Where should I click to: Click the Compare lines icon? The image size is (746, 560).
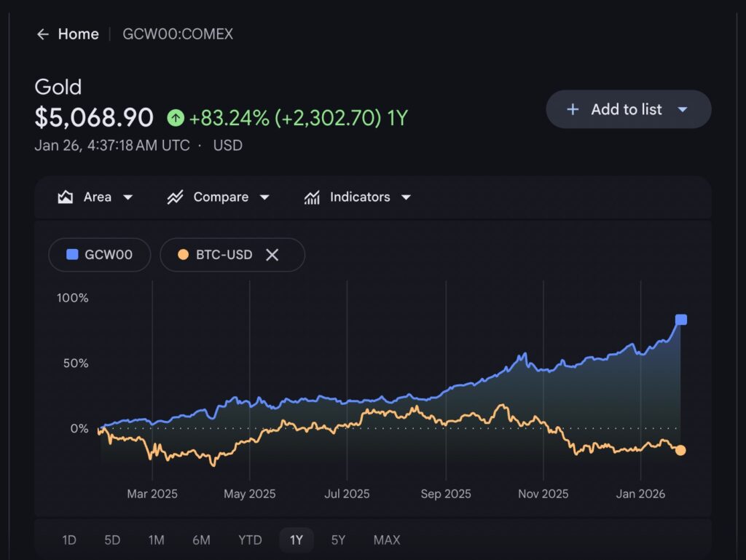pyautogui.click(x=175, y=197)
